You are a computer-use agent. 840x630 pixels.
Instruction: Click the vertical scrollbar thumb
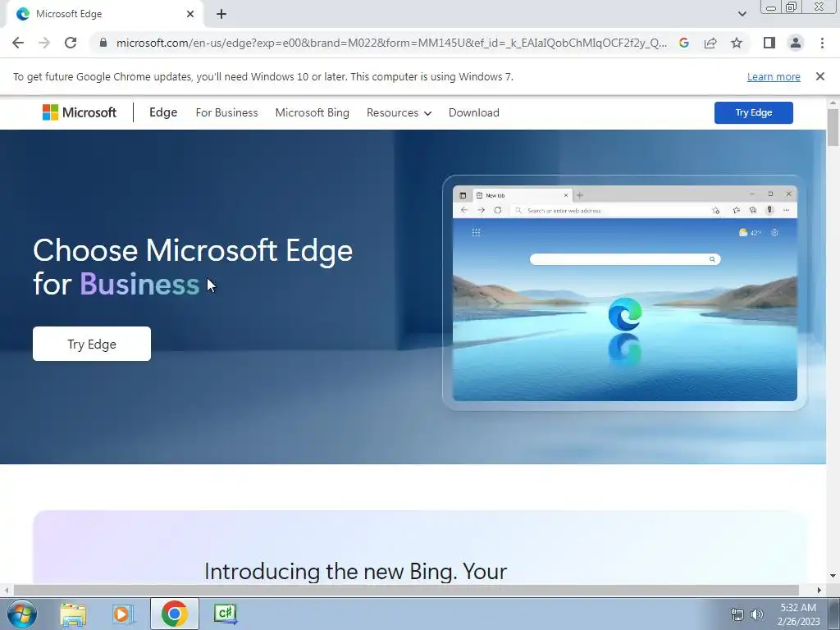833,127
